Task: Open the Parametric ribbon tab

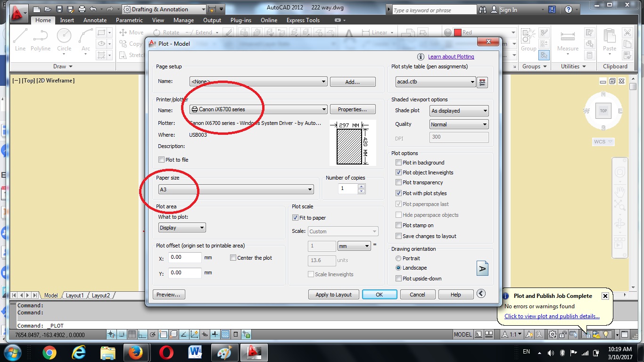Action: 129,20
